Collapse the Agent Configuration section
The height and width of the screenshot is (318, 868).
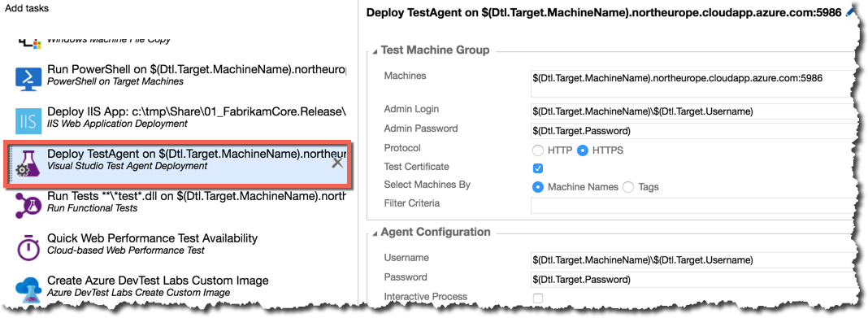[374, 233]
